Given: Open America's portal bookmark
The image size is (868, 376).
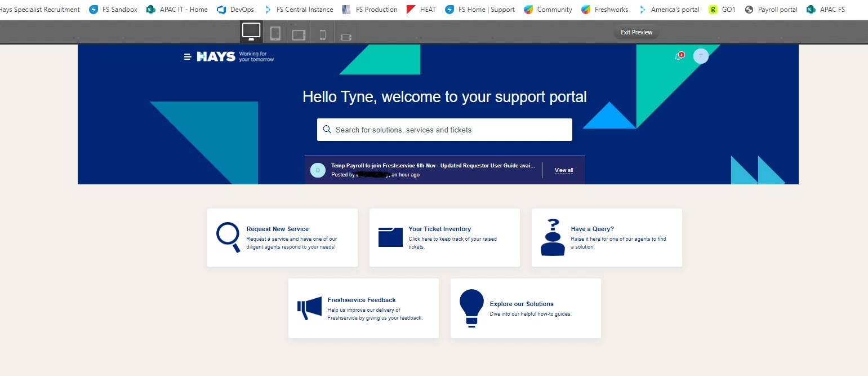Looking at the screenshot, I should coord(669,9).
